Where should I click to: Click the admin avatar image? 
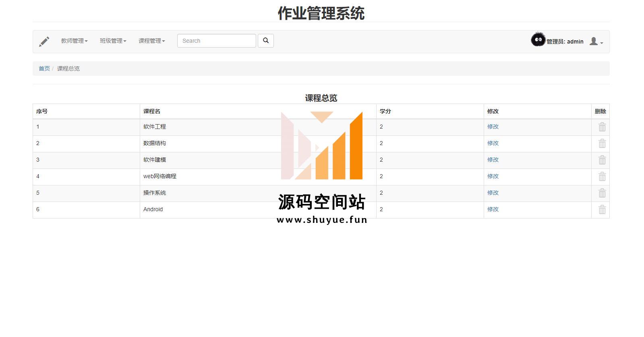(x=538, y=40)
